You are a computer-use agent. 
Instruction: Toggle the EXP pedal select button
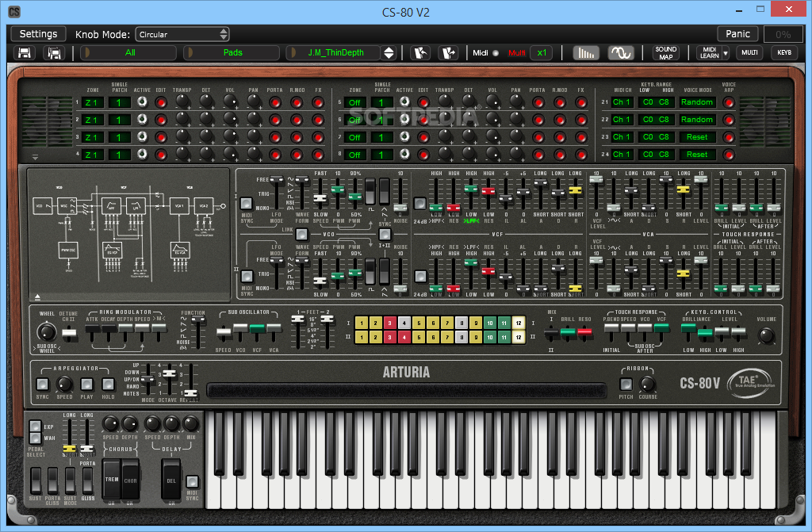35,427
